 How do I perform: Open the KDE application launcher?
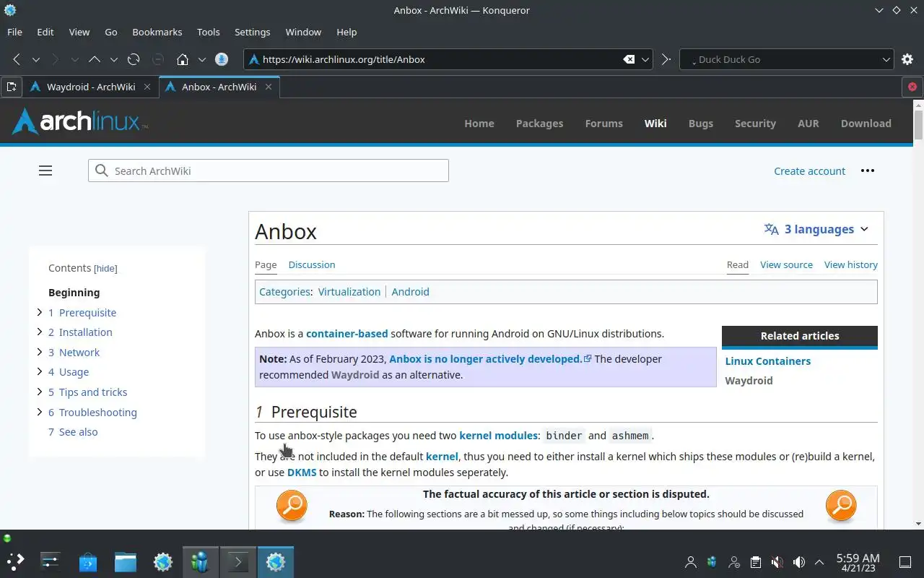16,561
